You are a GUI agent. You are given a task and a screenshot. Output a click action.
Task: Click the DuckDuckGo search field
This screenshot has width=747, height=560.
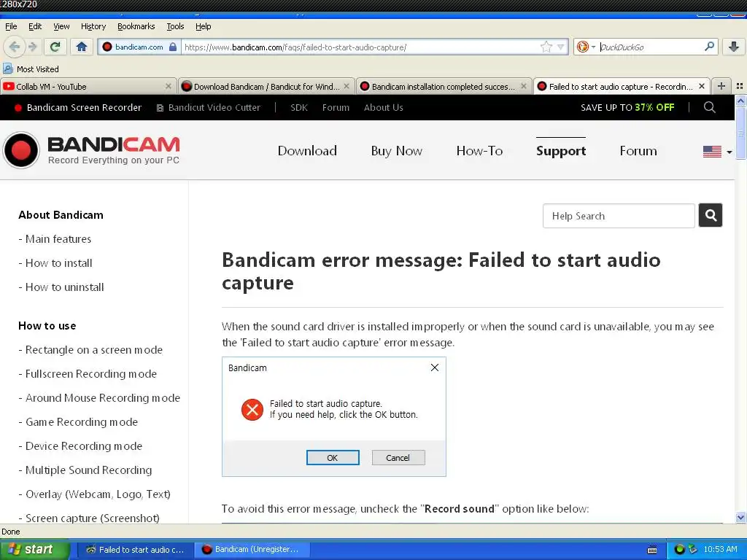click(650, 47)
